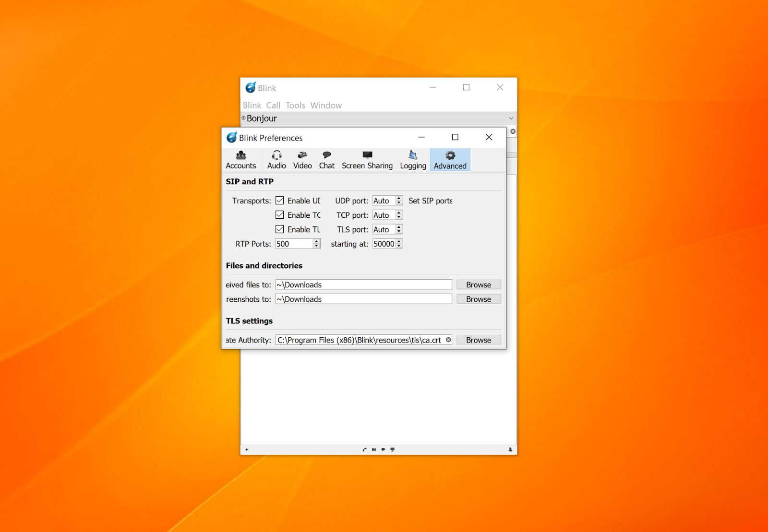Browse for Certificate Authority file
768x532 pixels.
(479, 340)
